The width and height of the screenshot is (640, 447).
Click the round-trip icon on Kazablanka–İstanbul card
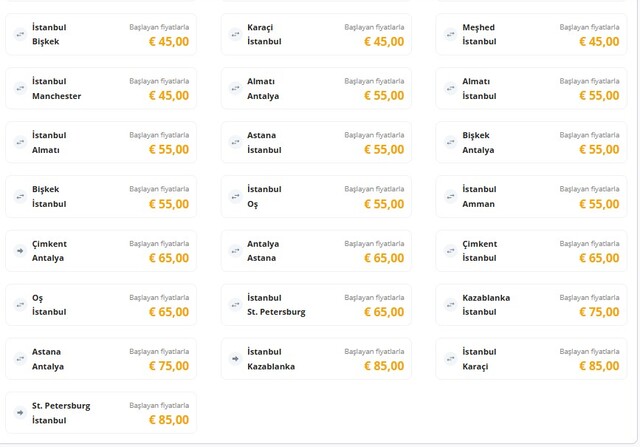[x=450, y=304]
